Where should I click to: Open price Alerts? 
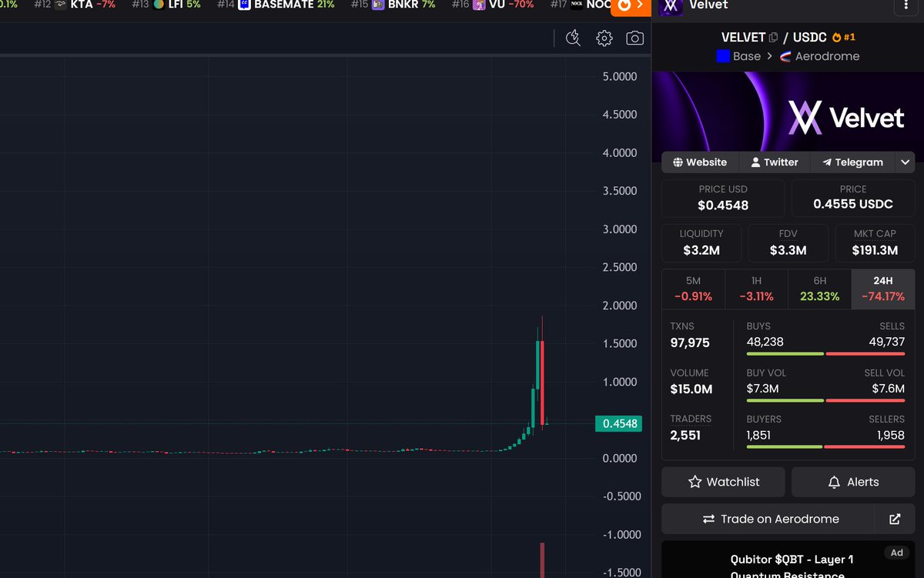coord(853,482)
